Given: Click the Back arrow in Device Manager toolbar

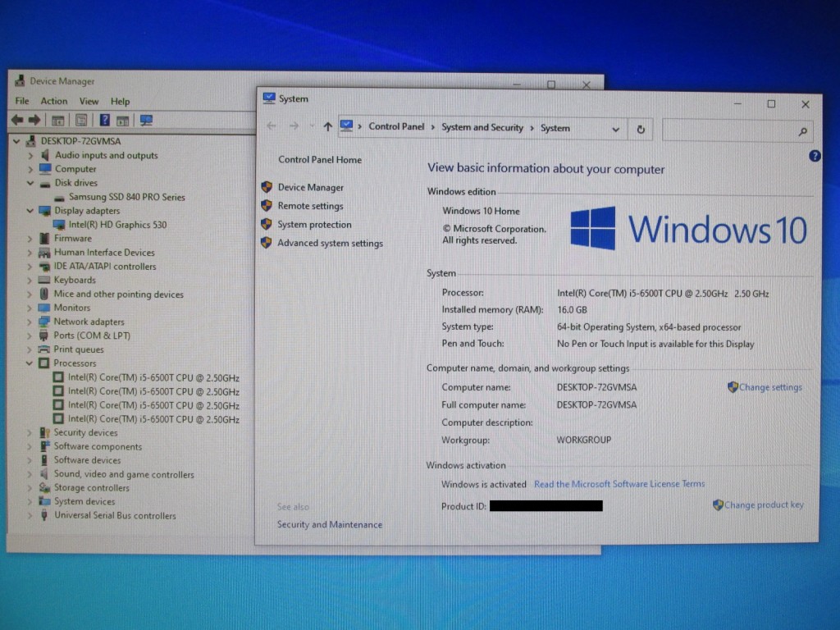Looking at the screenshot, I should 17,120.
